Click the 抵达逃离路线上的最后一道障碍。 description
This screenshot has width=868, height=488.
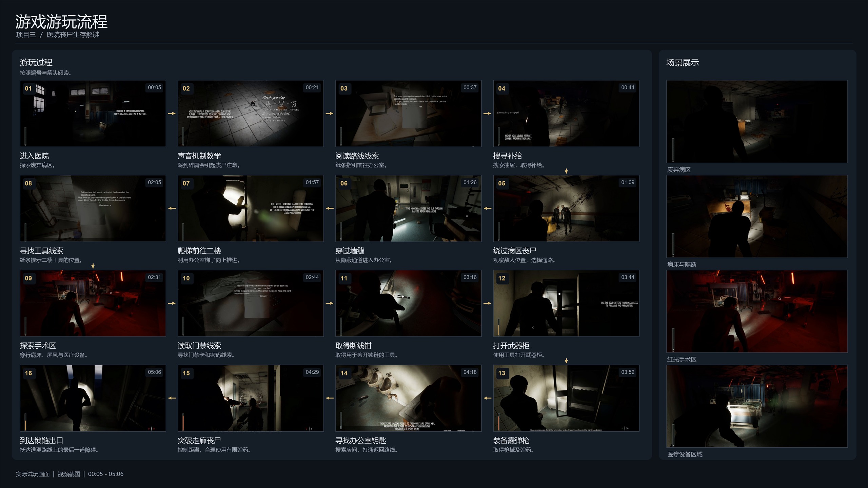point(59,450)
